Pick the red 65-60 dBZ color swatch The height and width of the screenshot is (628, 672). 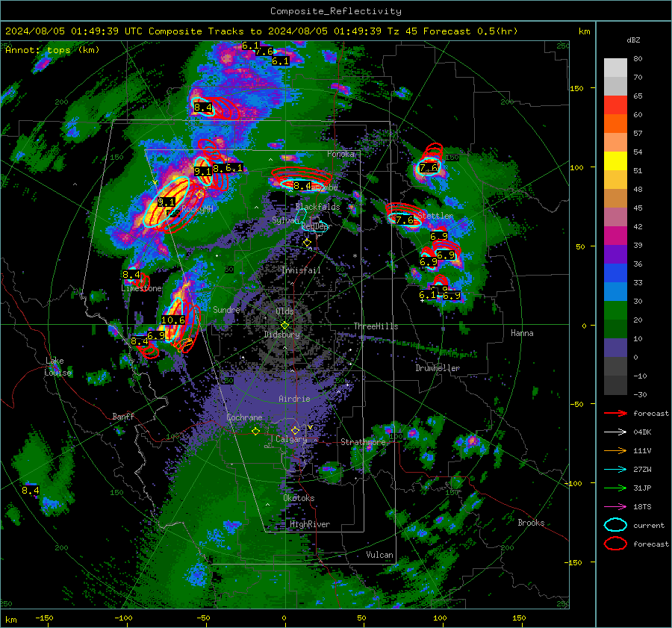tap(615, 105)
